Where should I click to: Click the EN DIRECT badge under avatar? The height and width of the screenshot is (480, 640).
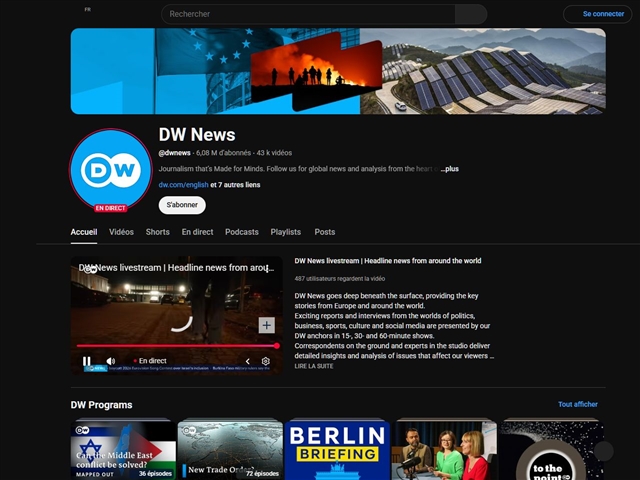tap(111, 208)
